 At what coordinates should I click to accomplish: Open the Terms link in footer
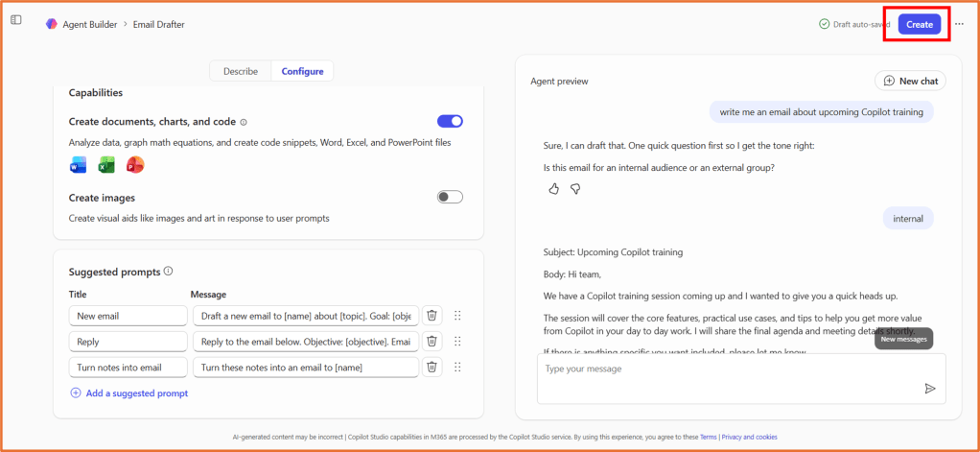tap(708, 437)
